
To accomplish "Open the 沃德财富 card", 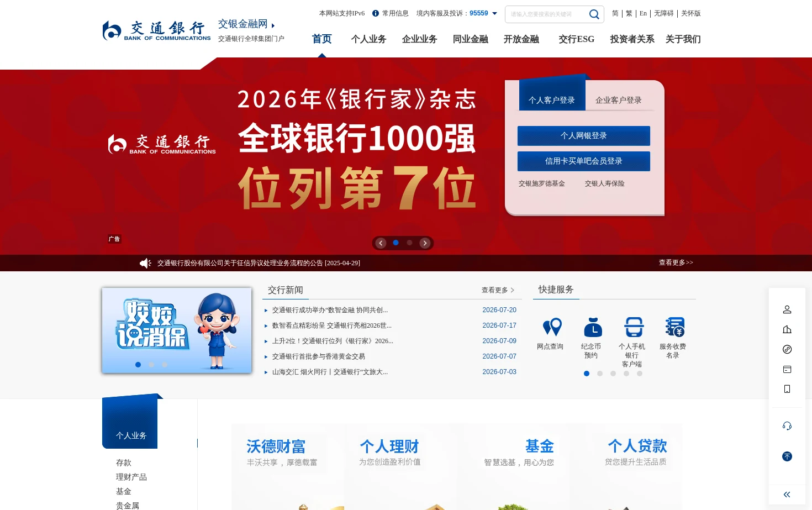I will point(288,467).
